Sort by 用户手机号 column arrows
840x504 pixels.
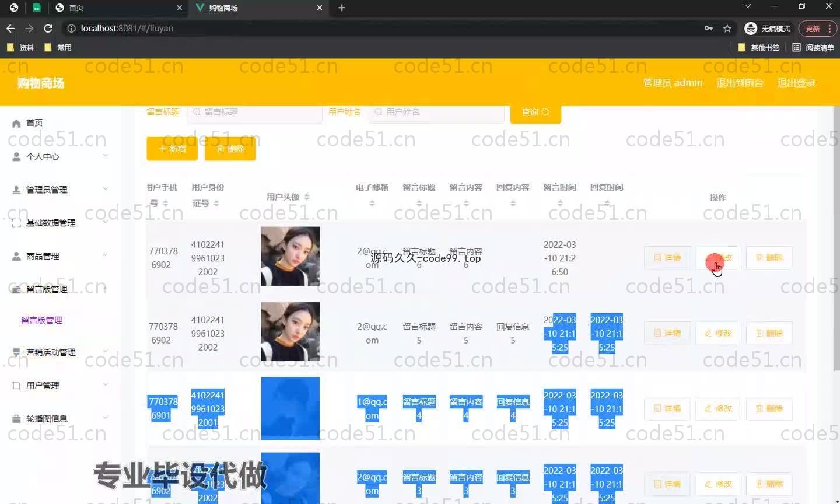pyautogui.click(x=165, y=203)
